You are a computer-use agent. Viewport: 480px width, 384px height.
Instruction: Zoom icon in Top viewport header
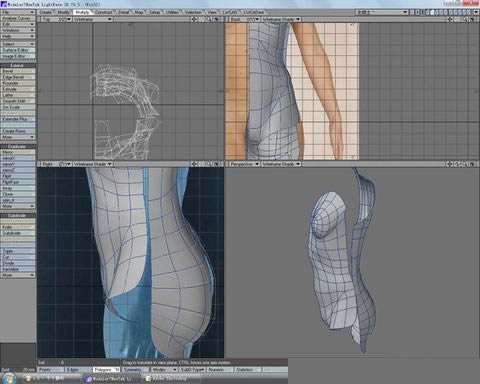pos(209,19)
